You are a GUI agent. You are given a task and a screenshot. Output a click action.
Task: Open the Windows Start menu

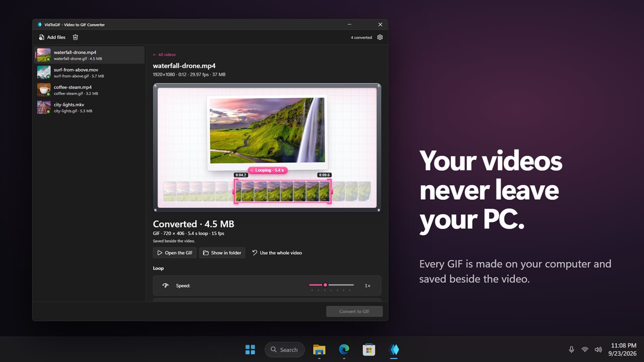tap(250, 350)
